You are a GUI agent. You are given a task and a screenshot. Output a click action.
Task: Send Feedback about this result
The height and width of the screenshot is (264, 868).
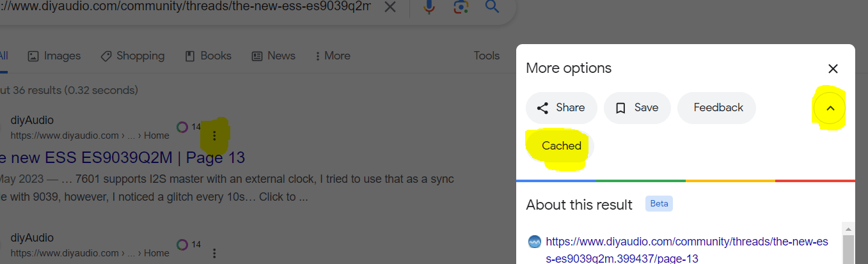pos(717,108)
